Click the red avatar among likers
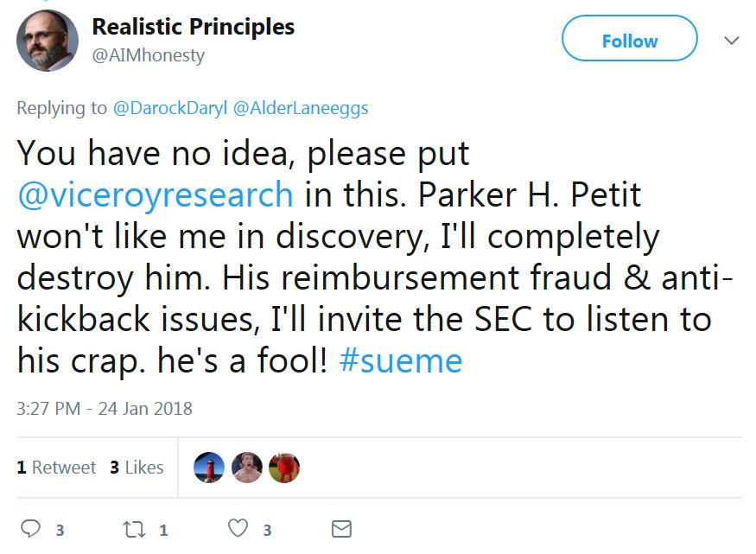 tap(284, 468)
